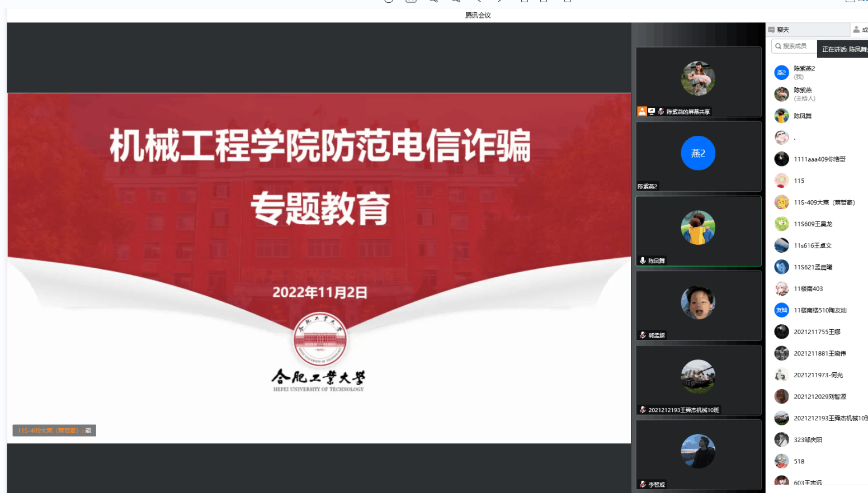Click member 2021211973-何光 in the list
The height and width of the screenshot is (493, 868).
coord(818,375)
